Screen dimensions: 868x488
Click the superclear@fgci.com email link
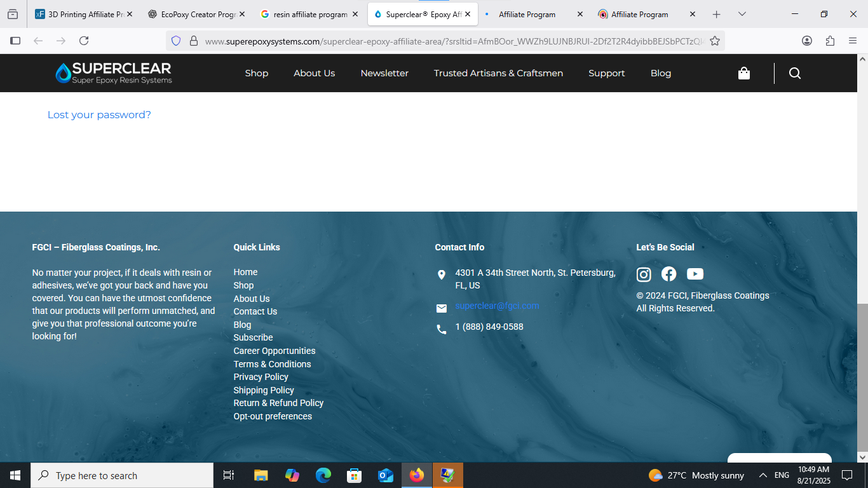point(497,306)
